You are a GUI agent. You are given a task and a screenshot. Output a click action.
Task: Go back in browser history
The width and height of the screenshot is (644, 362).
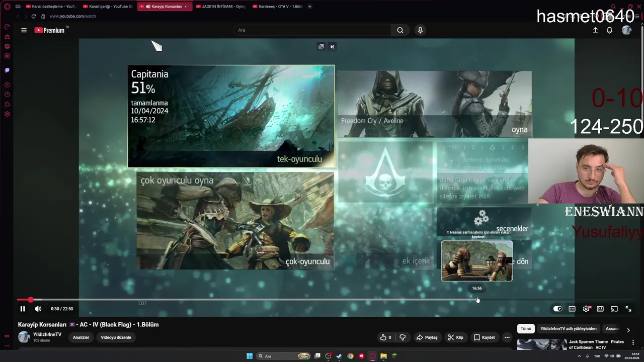point(18,16)
